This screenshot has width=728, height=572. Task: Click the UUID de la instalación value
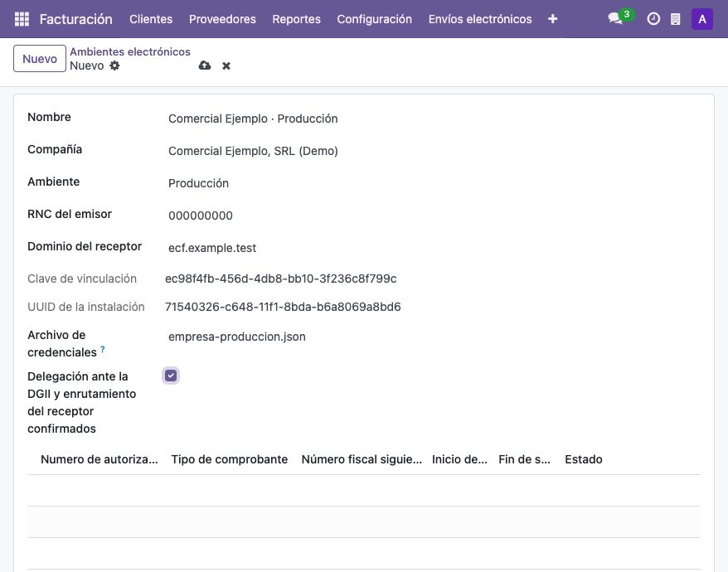[x=283, y=307]
